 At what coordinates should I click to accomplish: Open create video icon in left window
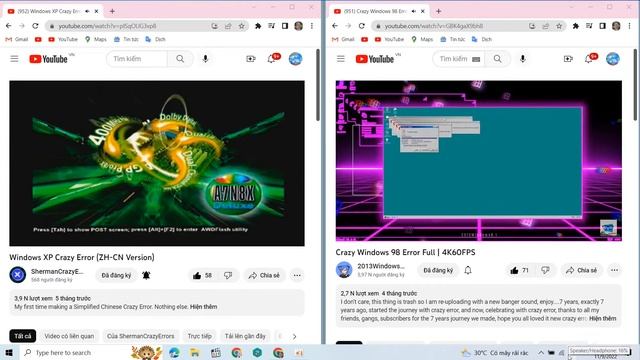251,59
